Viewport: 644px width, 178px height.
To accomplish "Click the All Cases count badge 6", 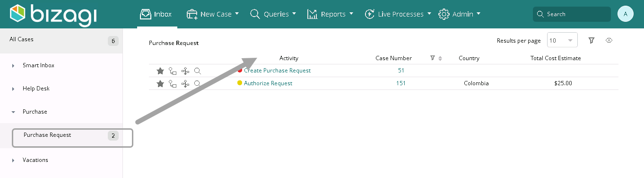I will click(x=113, y=41).
